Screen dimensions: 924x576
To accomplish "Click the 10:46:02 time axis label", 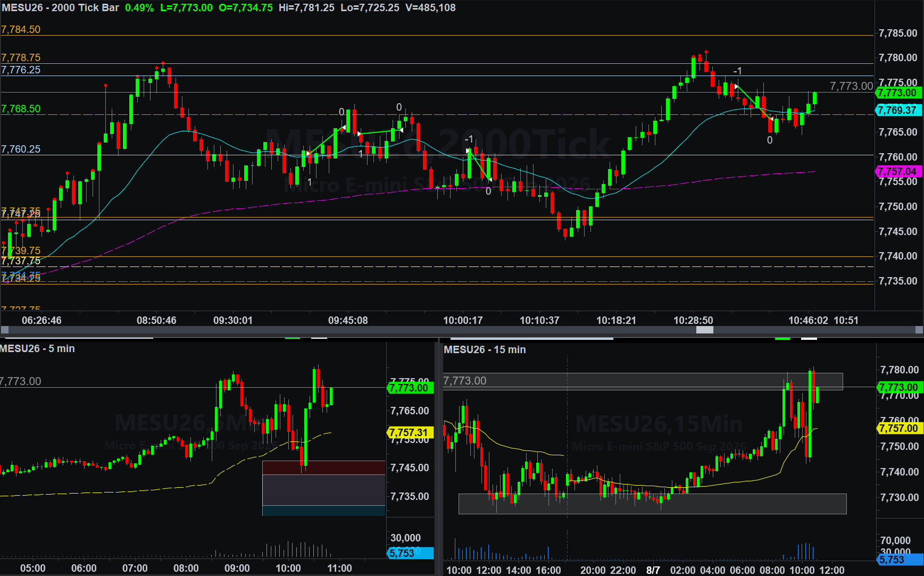I will pos(808,320).
